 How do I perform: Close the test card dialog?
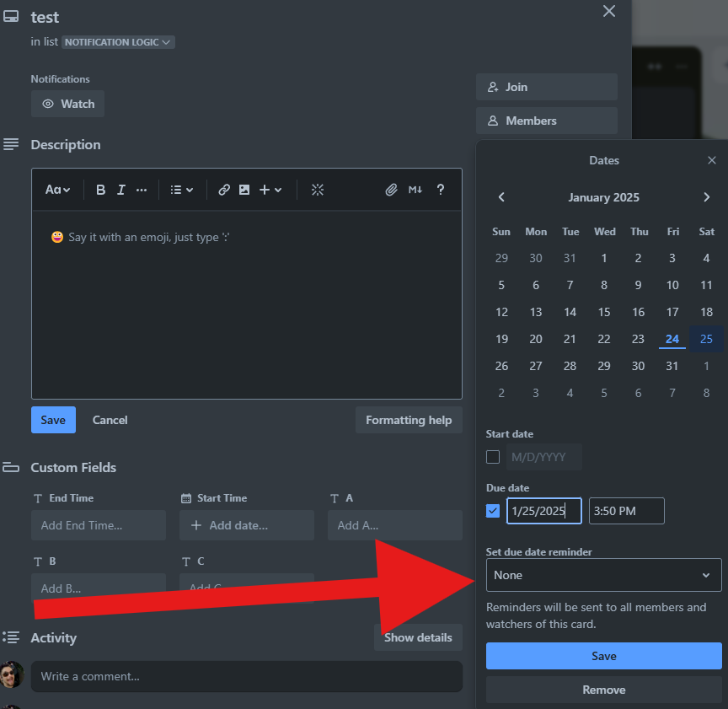[608, 11]
